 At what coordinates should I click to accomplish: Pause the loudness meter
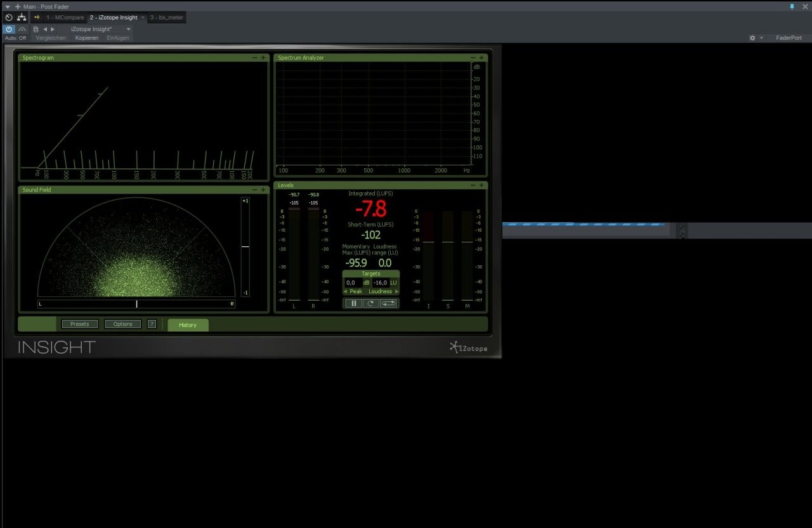pyautogui.click(x=353, y=303)
